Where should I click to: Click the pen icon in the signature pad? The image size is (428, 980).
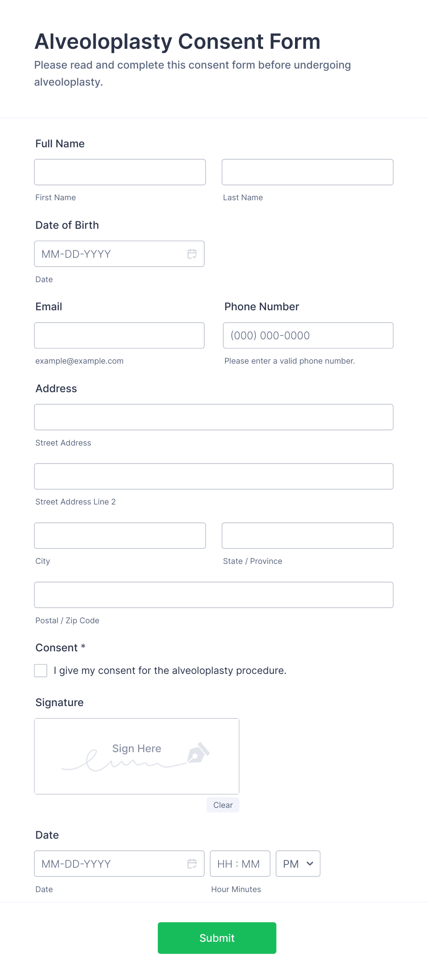(198, 753)
